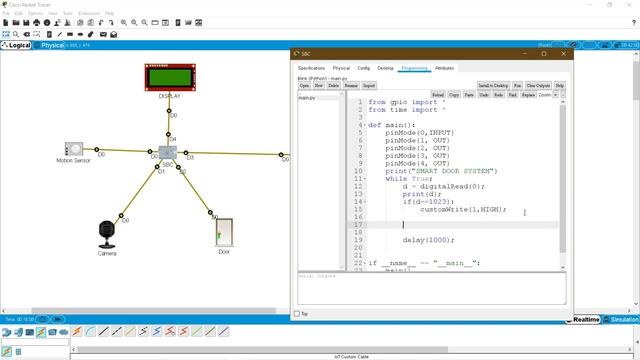
Task: Select the Delete tool icon
Action: point(27,35)
